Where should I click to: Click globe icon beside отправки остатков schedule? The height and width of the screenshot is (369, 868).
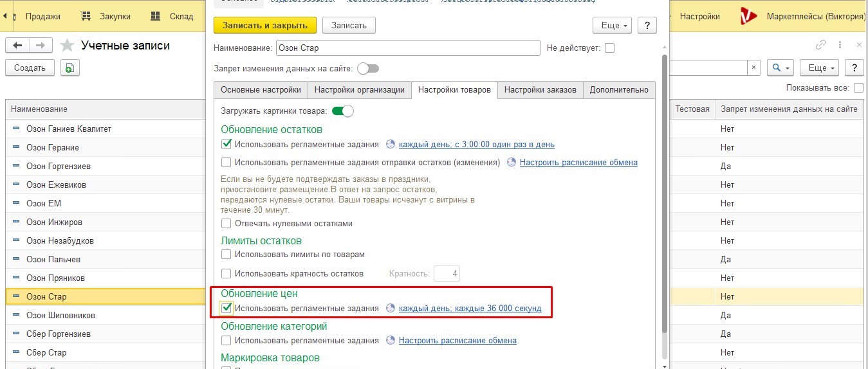[511, 163]
